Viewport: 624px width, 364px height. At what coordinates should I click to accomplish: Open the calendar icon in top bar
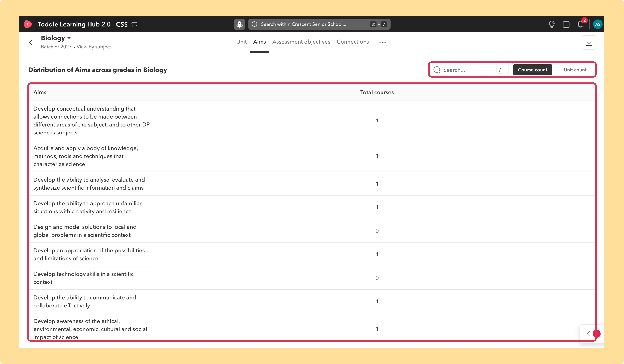(x=566, y=24)
